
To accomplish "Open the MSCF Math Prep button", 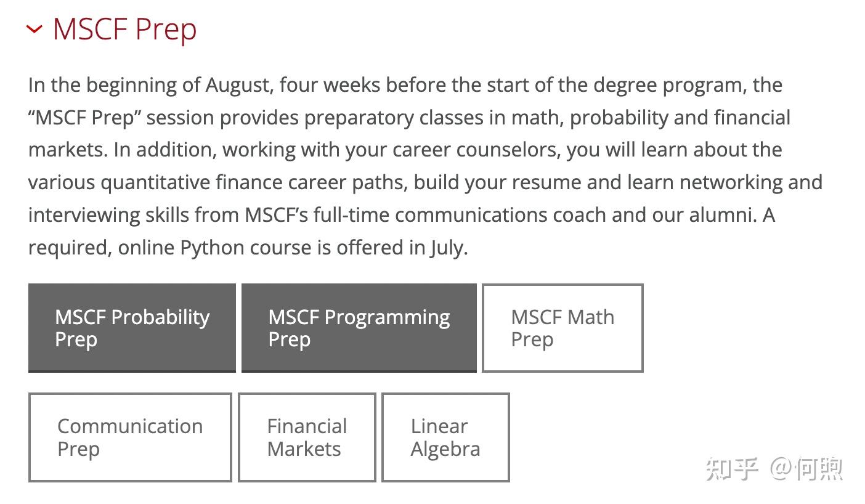I will [562, 328].
